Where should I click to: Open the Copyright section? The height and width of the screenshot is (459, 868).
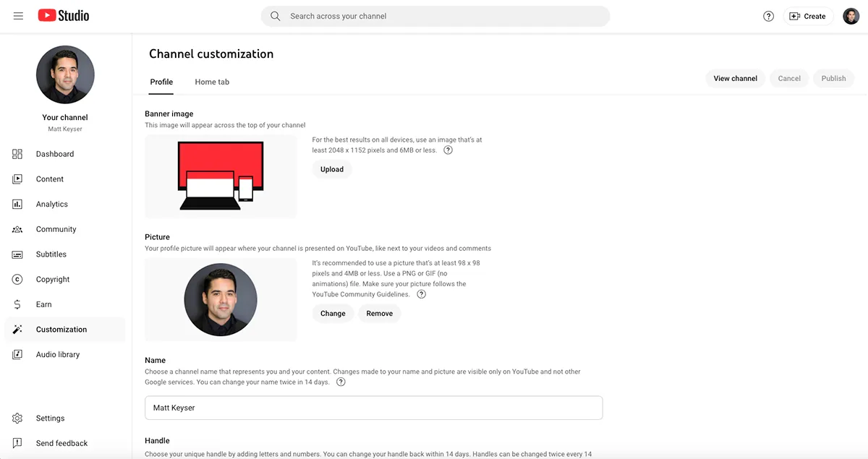tap(53, 280)
